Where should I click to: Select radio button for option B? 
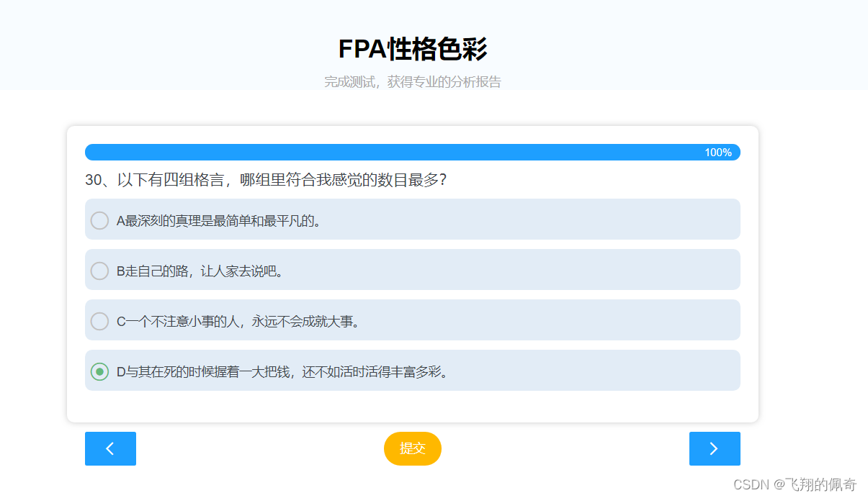tap(99, 271)
